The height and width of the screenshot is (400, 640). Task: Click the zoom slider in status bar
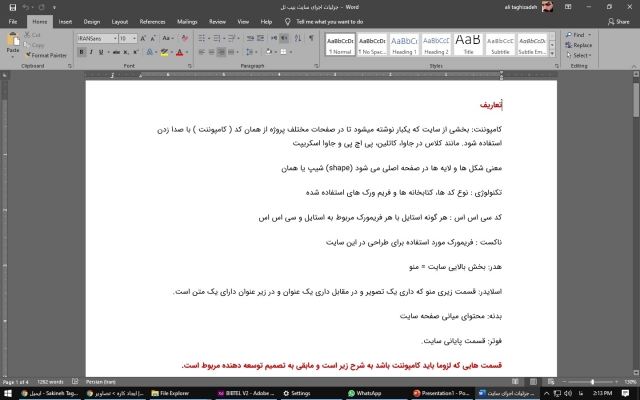tap(593, 382)
